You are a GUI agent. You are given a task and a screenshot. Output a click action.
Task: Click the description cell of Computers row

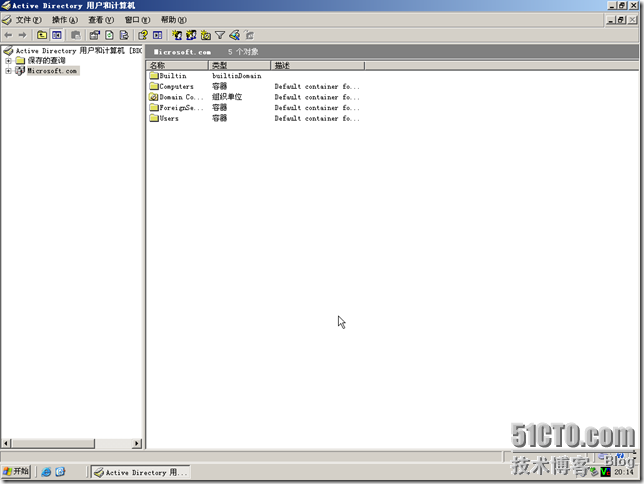(317, 87)
